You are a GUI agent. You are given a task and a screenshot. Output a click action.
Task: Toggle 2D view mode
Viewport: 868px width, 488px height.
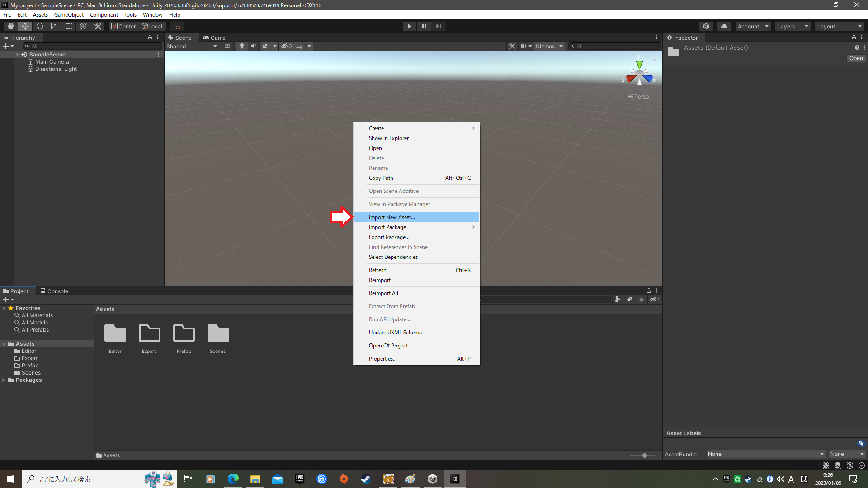[227, 46]
